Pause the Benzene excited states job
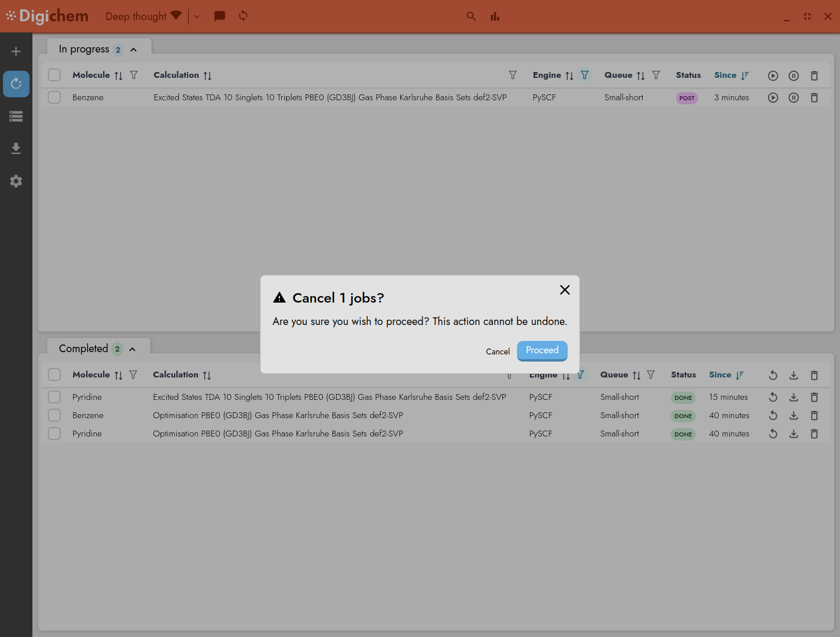 point(793,97)
